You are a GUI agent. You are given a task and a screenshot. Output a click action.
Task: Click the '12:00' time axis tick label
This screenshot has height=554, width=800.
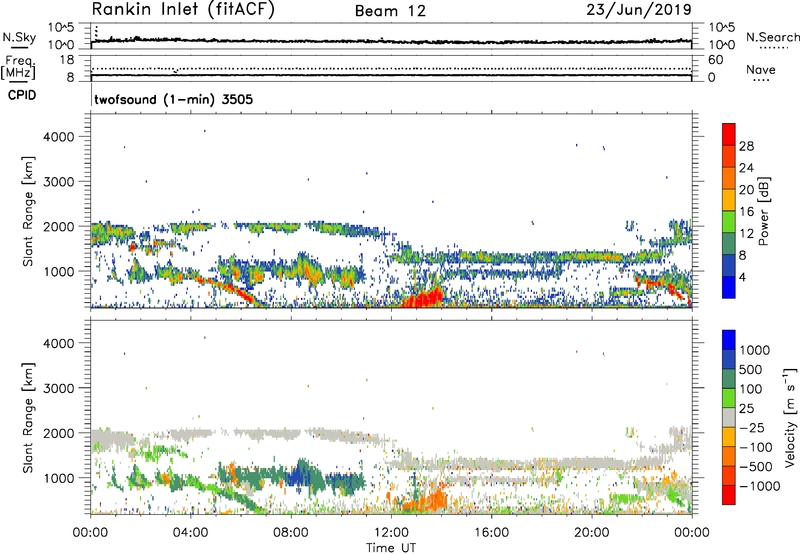point(391,533)
